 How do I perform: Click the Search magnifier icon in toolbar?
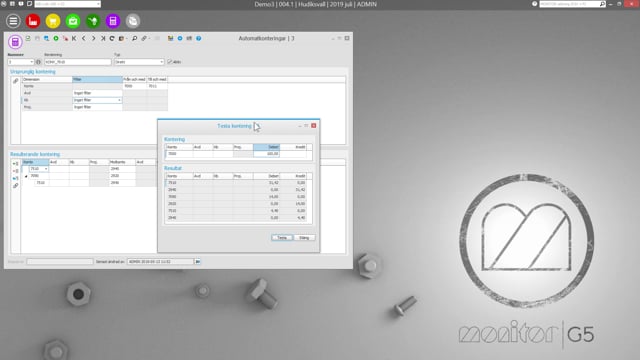pos(134,38)
